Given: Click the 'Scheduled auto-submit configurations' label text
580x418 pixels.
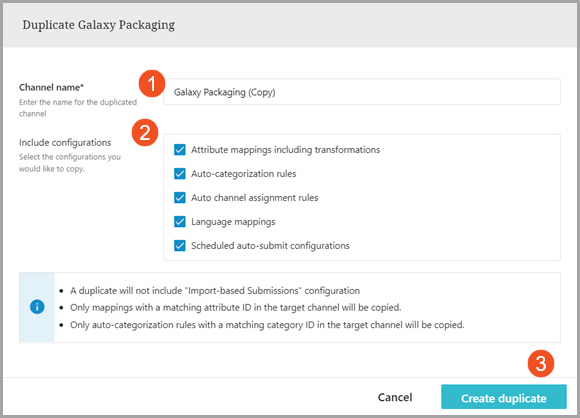Looking at the screenshot, I should tap(270, 246).
